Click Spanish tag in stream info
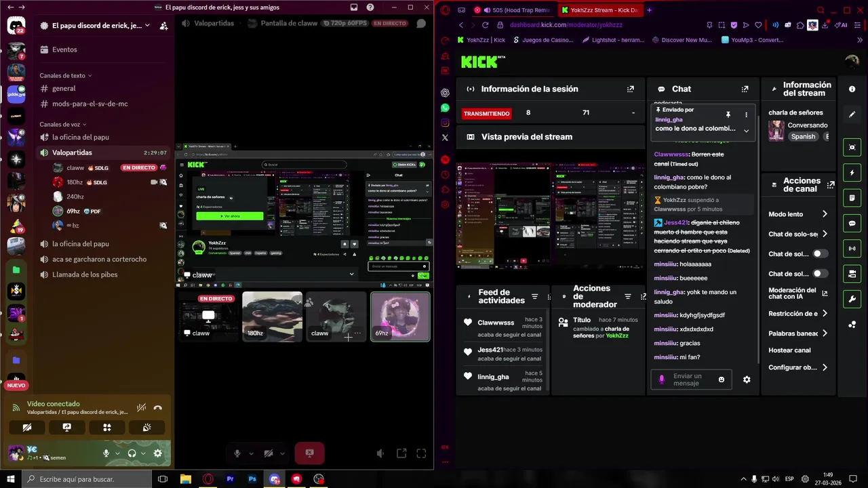 [803, 136]
